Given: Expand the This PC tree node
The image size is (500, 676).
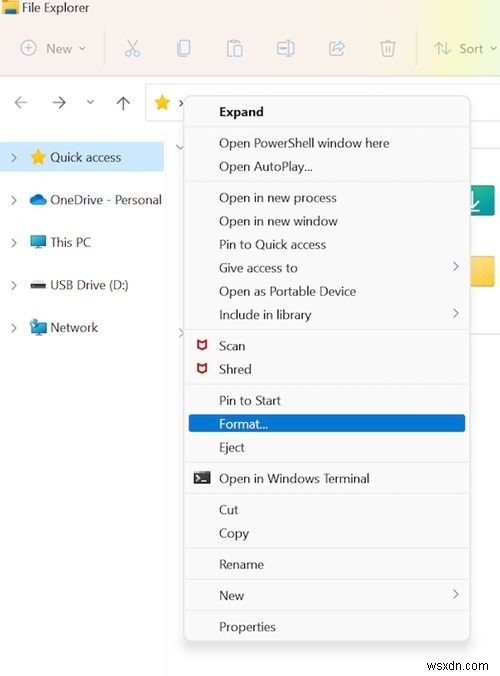Looking at the screenshot, I should (14, 243).
